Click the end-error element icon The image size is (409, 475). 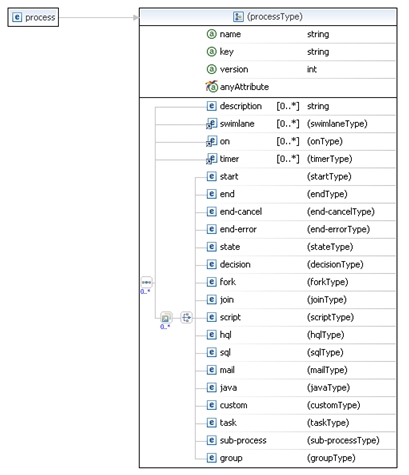coord(212,229)
